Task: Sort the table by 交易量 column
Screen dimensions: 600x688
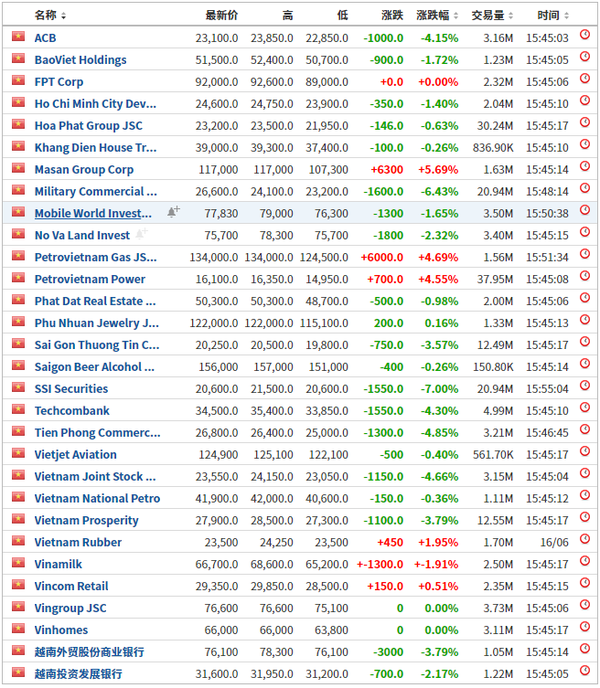Action: [x=492, y=15]
